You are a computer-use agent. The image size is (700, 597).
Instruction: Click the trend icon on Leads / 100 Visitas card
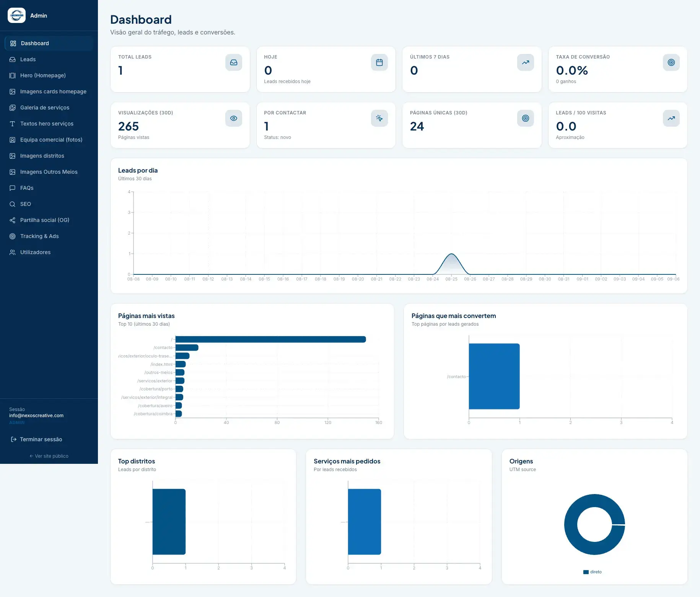point(671,118)
